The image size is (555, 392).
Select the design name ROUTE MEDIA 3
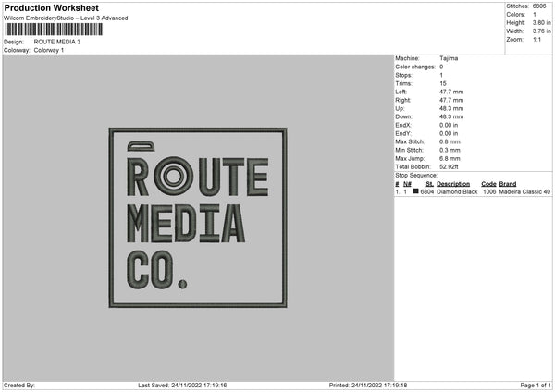[x=57, y=42]
